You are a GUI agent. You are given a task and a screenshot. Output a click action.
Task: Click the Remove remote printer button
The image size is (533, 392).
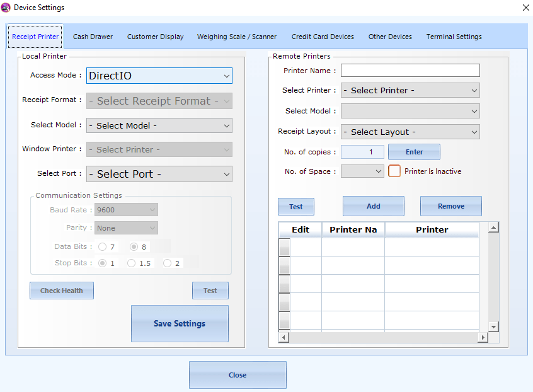click(x=450, y=206)
